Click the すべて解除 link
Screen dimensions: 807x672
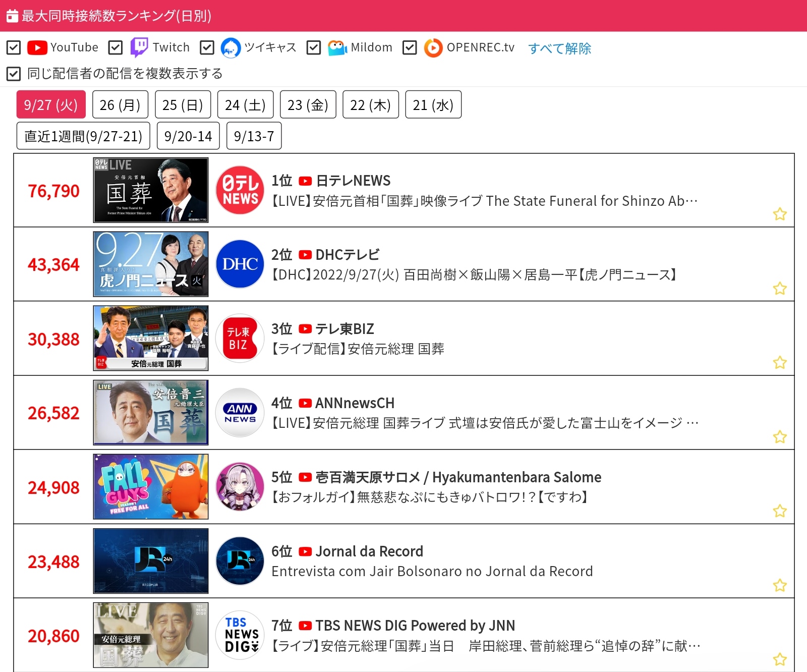(559, 48)
